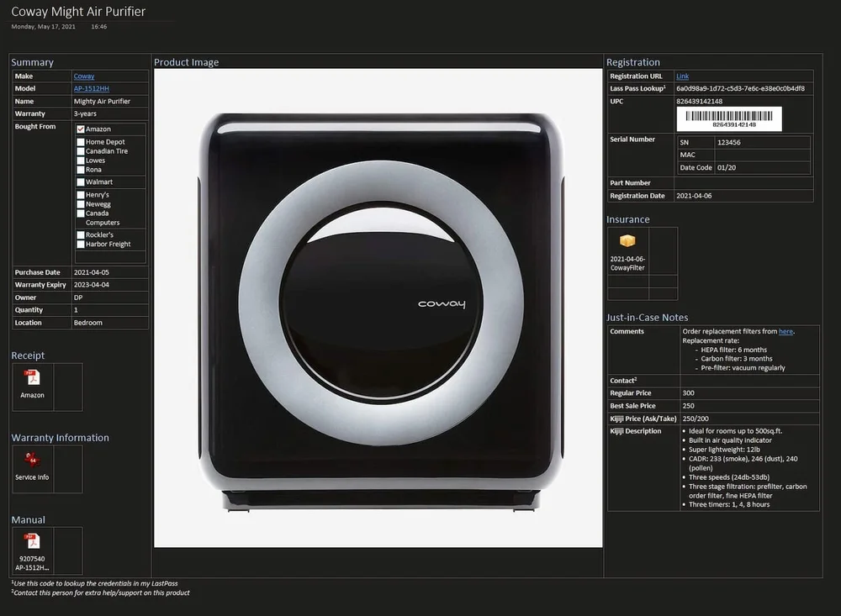Select warranty expiry 2023-04-04
Screen dimensions: 841x616
(91, 285)
